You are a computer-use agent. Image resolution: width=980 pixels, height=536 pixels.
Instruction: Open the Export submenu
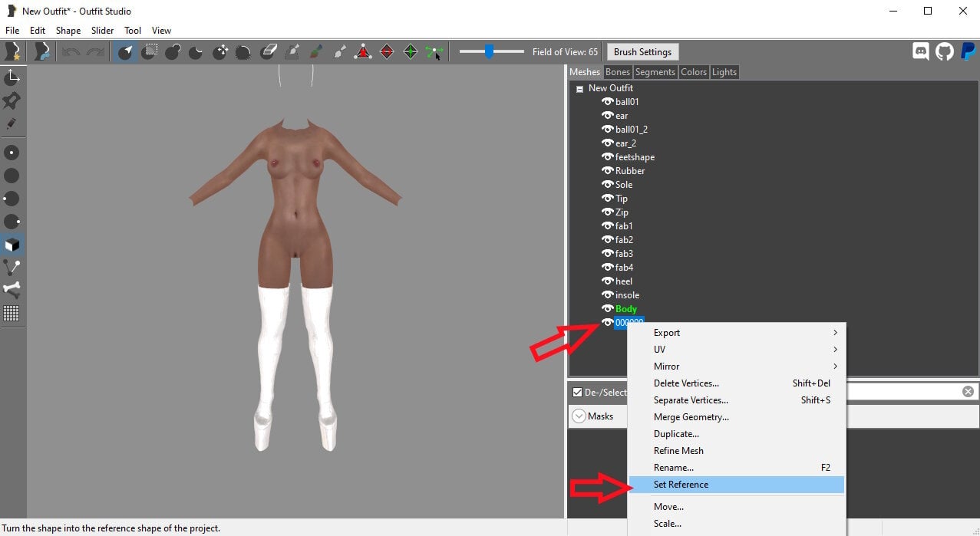(736, 333)
